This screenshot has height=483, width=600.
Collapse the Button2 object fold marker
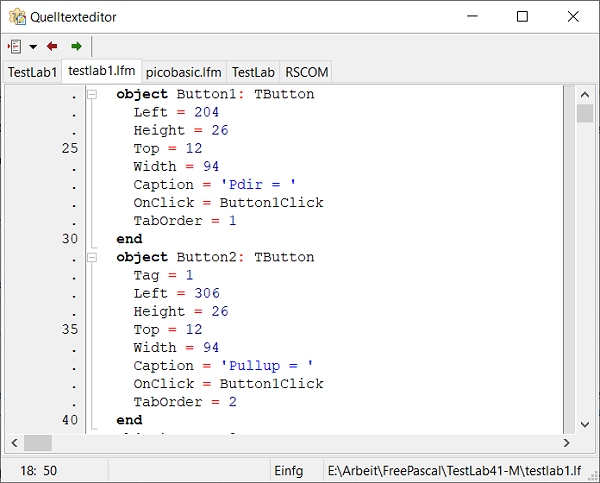[x=92, y=257]
